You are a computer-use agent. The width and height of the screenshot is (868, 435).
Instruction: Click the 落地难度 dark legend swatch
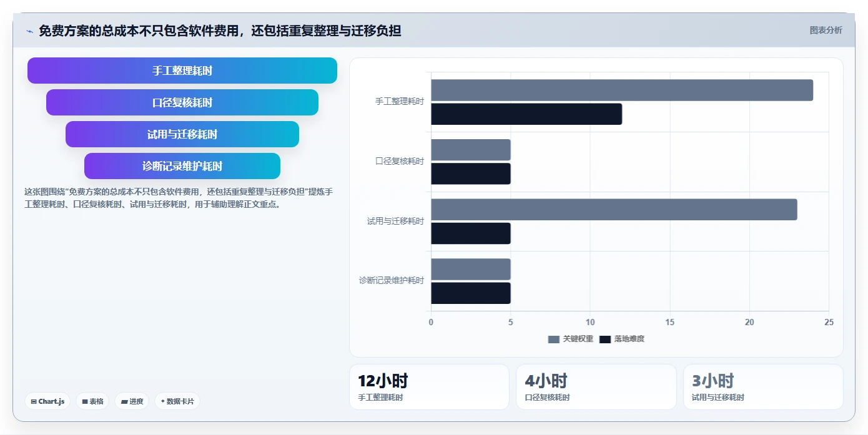point(605,340)
